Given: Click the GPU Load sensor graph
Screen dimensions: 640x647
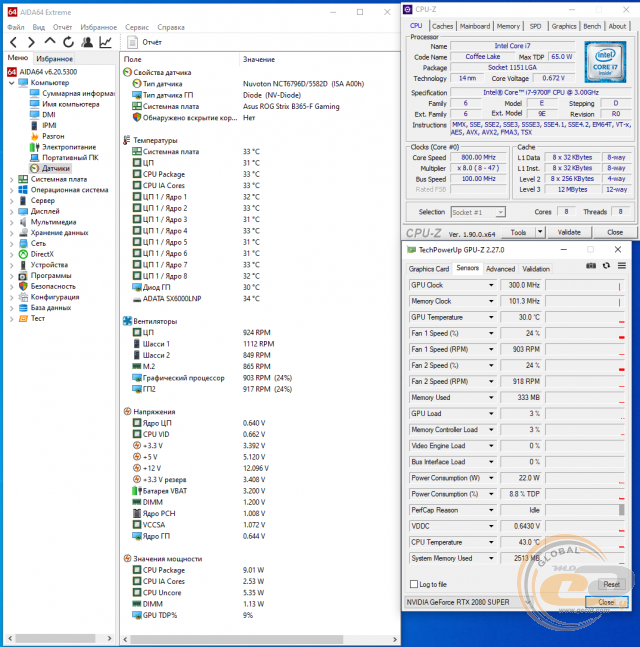Looking at the screenshot, I should 585,413.
